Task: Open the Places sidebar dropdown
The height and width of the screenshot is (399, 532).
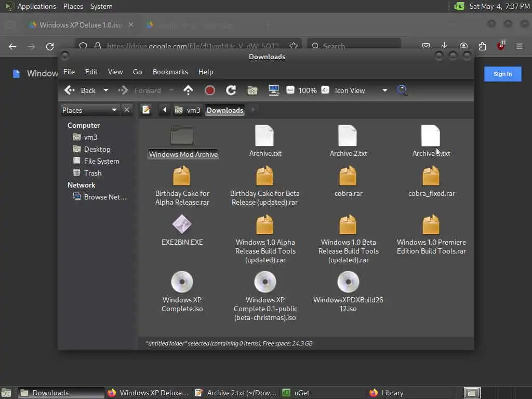Action: click(x=89, y=110)
